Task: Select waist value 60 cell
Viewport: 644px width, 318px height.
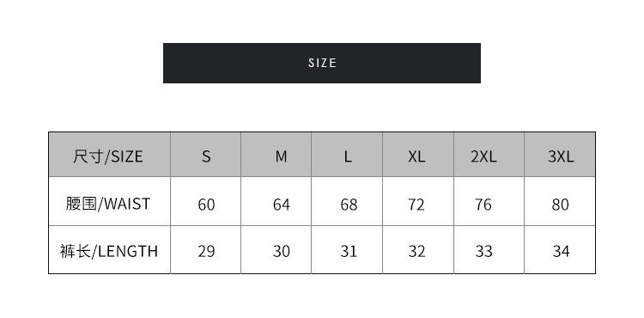Action: coord(205,201)
